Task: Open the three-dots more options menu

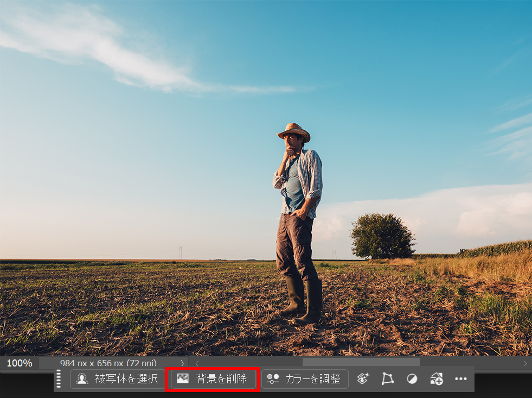Action: pyautogui.click(x=461, y=379)
